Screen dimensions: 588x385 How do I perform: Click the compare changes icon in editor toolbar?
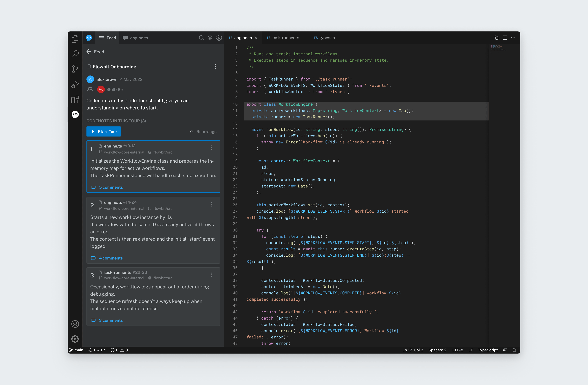coord(497,38)
